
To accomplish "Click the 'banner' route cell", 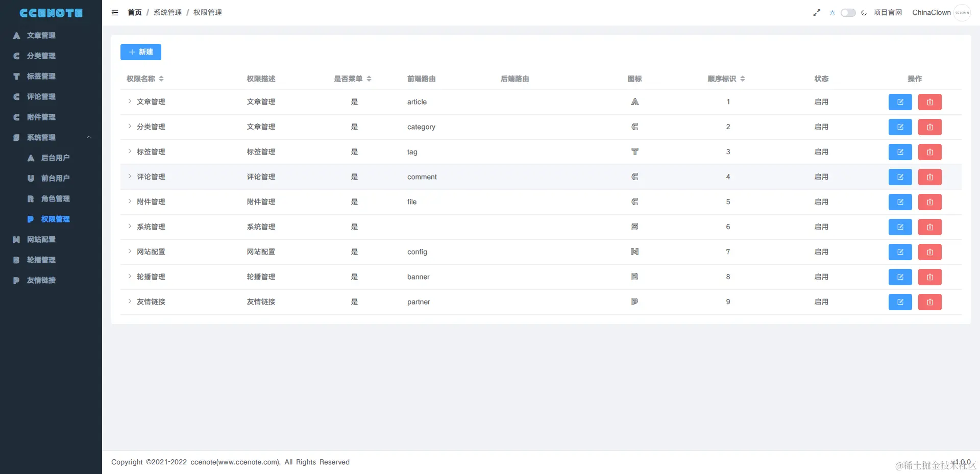I will [x=418, y=277].
